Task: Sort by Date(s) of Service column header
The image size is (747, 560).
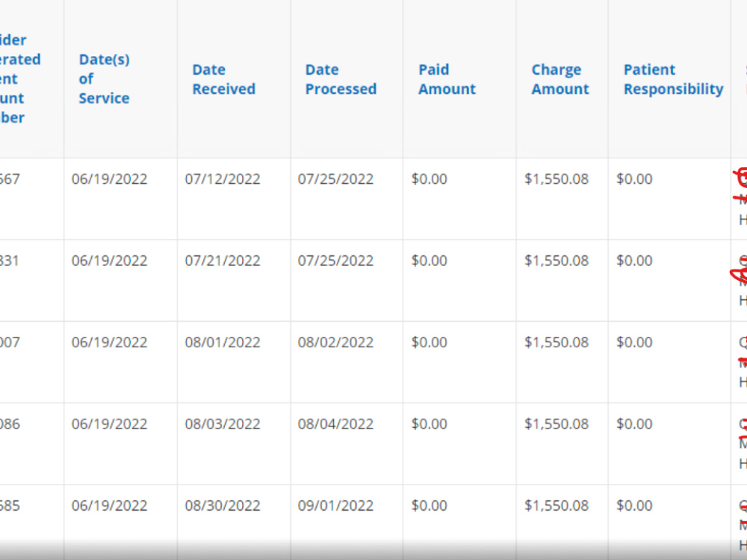Action: pyautogui.click(x=104, y=78)
